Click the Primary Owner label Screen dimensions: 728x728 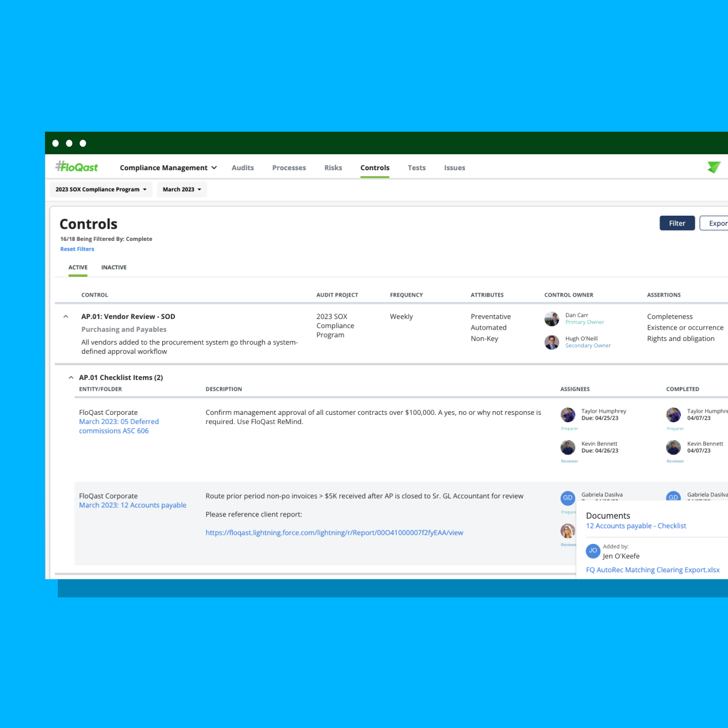(585, 322)
